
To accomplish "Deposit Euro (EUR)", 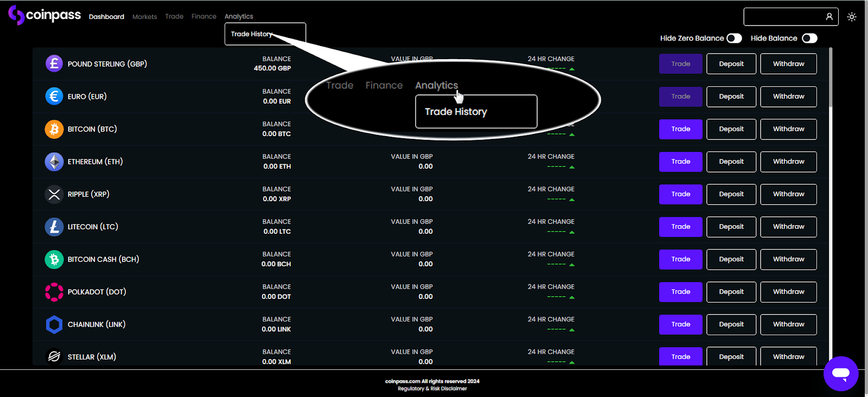I will tap(731, 97).
